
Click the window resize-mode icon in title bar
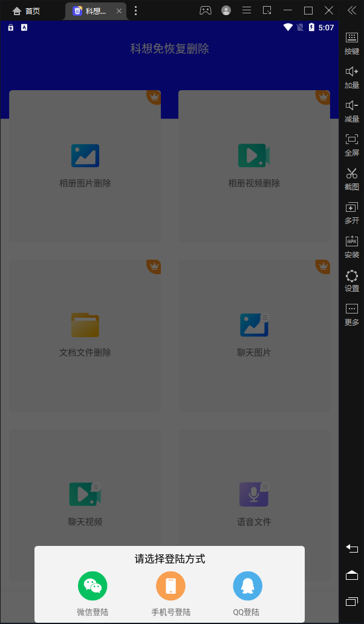click(267, 10)
